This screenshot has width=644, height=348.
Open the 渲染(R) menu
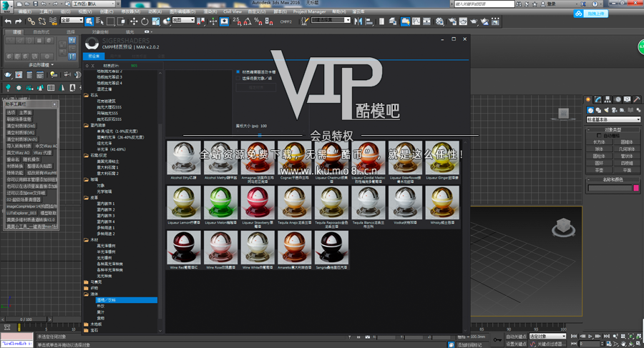pos(210,11)
